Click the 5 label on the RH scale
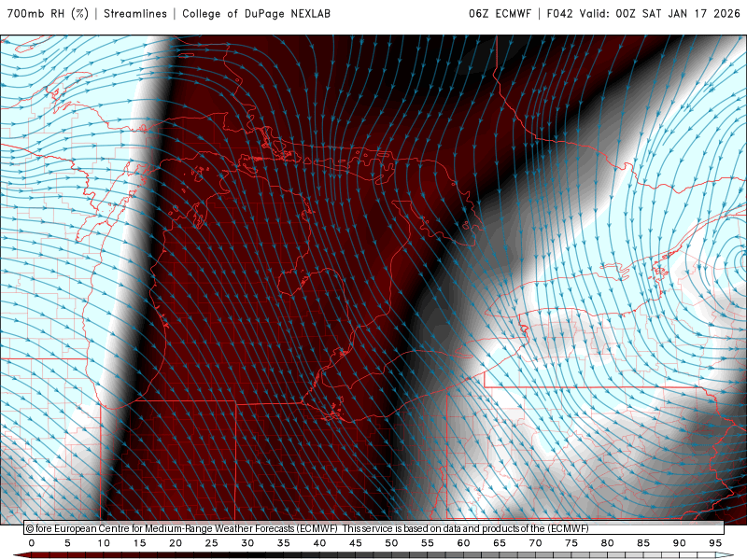The height and width of the screenshot is (560, 747). coord(67,543)
